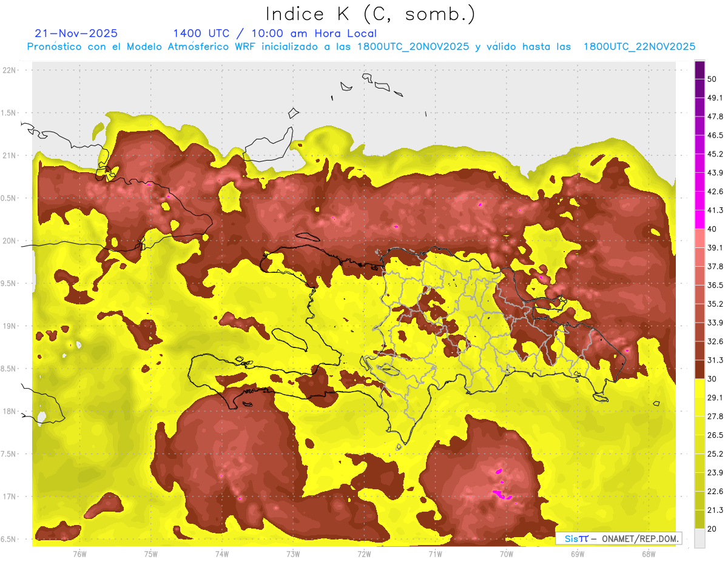Viewport: 728px width, 562px height.
Task: Click the '76W' longitude axis label
Action: tap(79, 554)
